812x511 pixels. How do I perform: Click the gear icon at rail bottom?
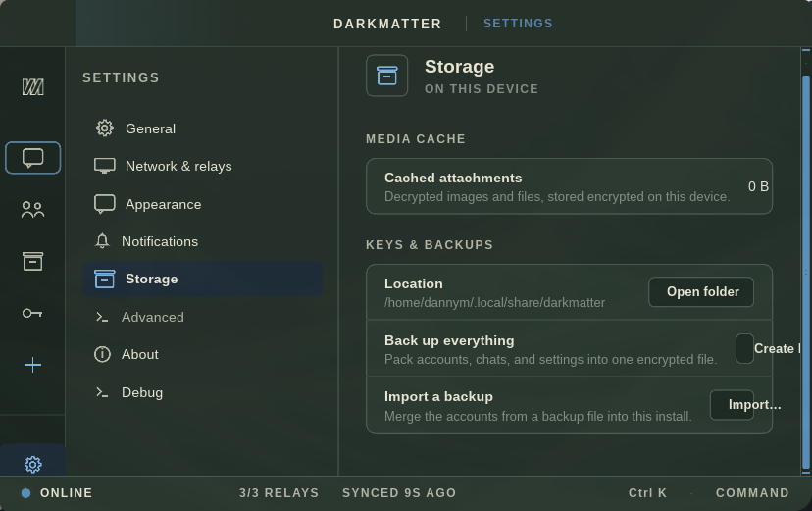coord(32,464)
